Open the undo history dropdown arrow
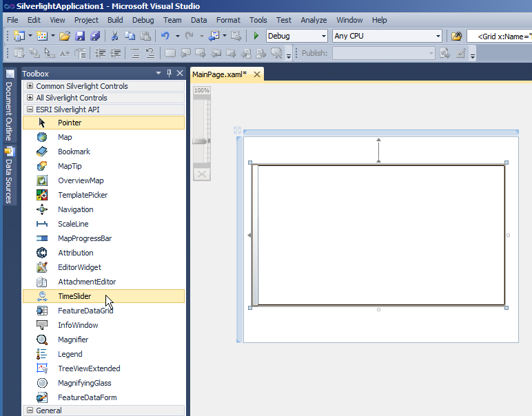This screenshot has height=416, width=532. click(177, 36)
